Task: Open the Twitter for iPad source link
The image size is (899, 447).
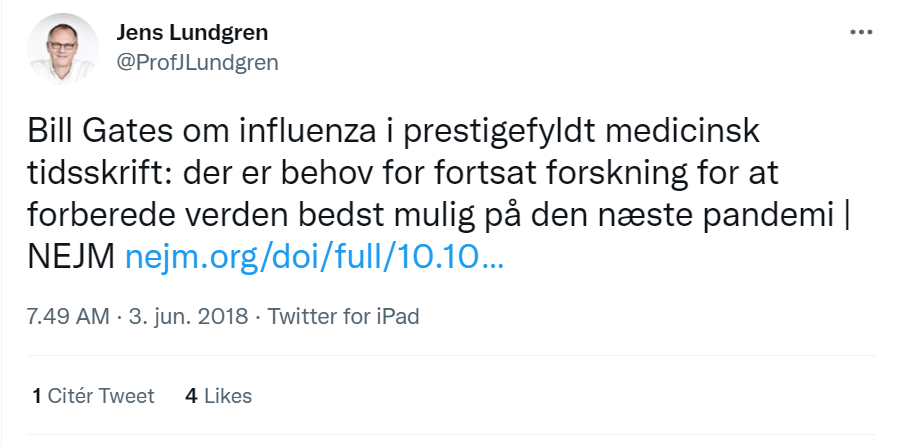Action: coord(343,317)
